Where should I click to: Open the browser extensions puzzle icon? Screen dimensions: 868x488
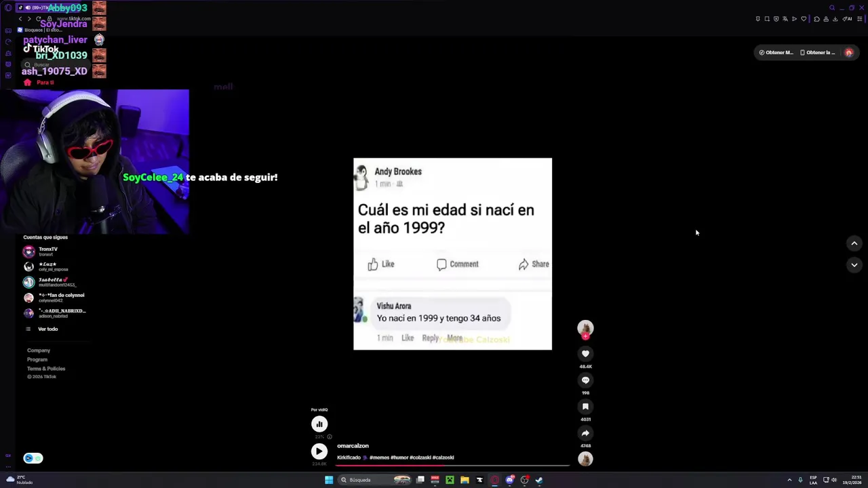coord(816,19)
